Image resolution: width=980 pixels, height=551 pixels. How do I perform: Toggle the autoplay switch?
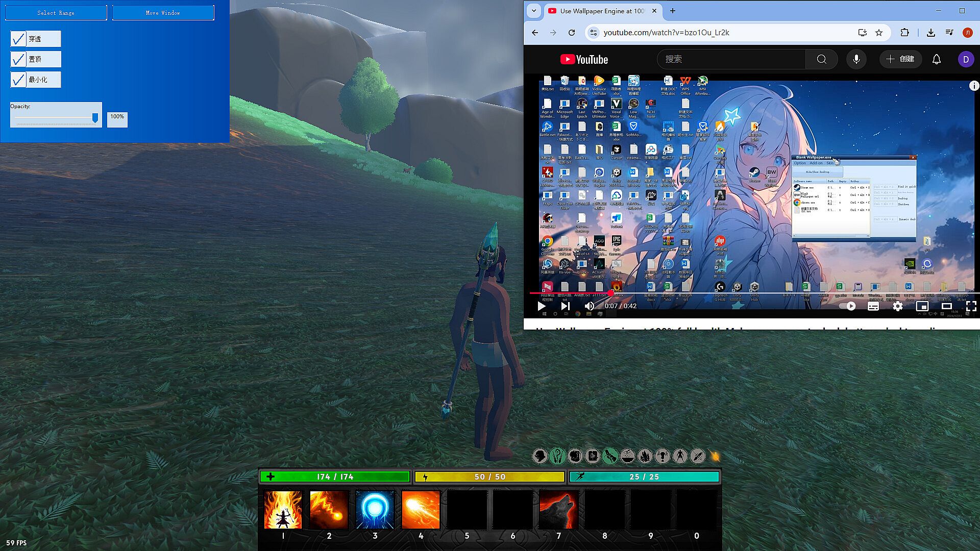(x=848, y=306)
